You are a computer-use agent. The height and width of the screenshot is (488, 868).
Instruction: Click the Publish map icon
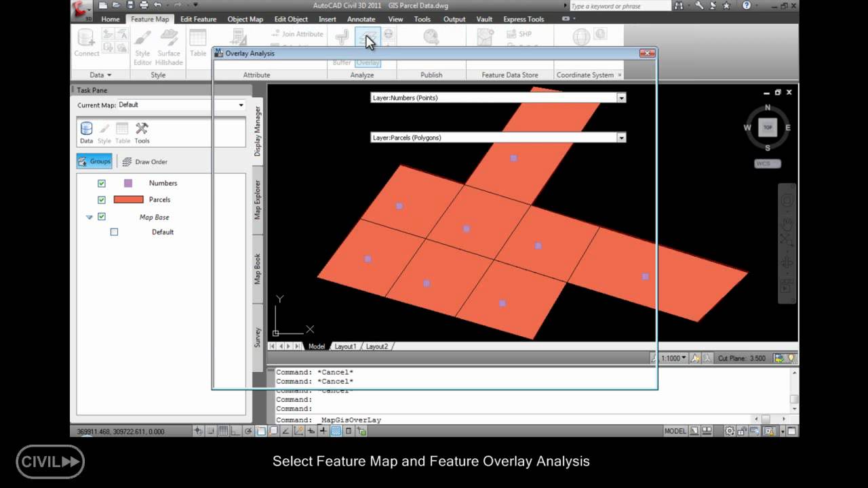click(431, 37)
